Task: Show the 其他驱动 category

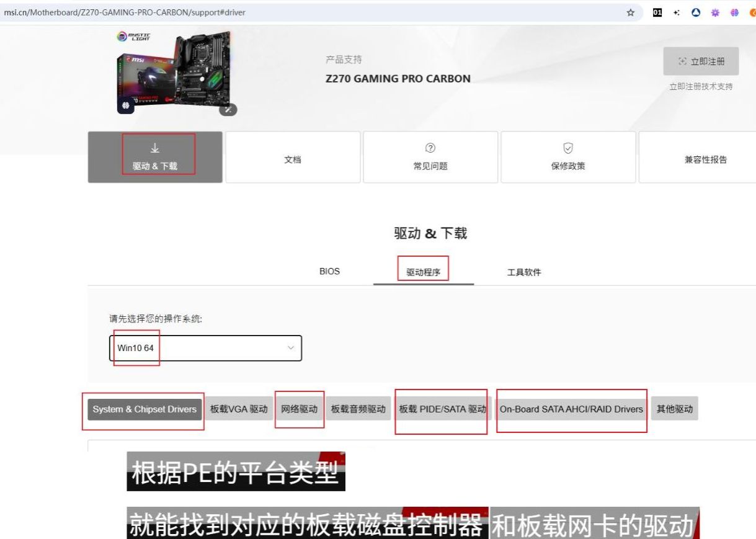Action: pyautogui.click(x=675, y=409)
